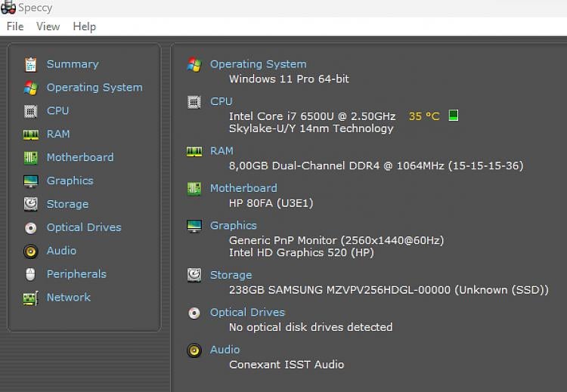Click the RAM heading link in summary
Screen dimensions: 567x392
coord(222,151)
